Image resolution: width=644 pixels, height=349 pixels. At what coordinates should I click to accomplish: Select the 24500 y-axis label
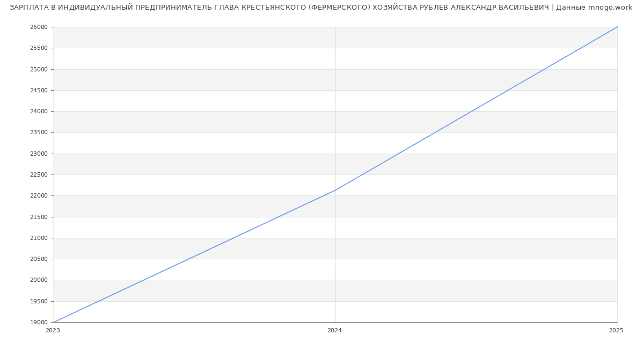[39, 91]
